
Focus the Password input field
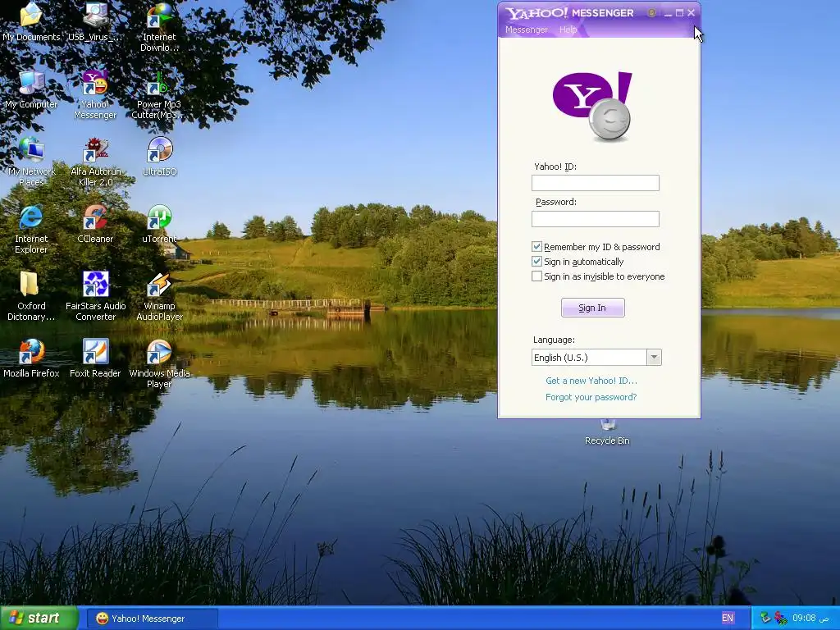[596, 218]
